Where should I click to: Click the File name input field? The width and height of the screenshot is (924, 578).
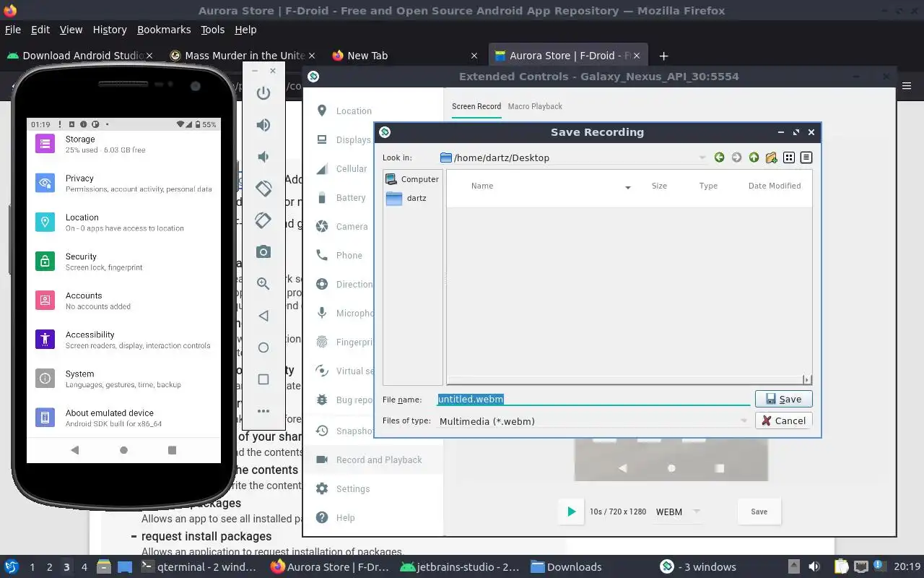[x=593, y=399]
